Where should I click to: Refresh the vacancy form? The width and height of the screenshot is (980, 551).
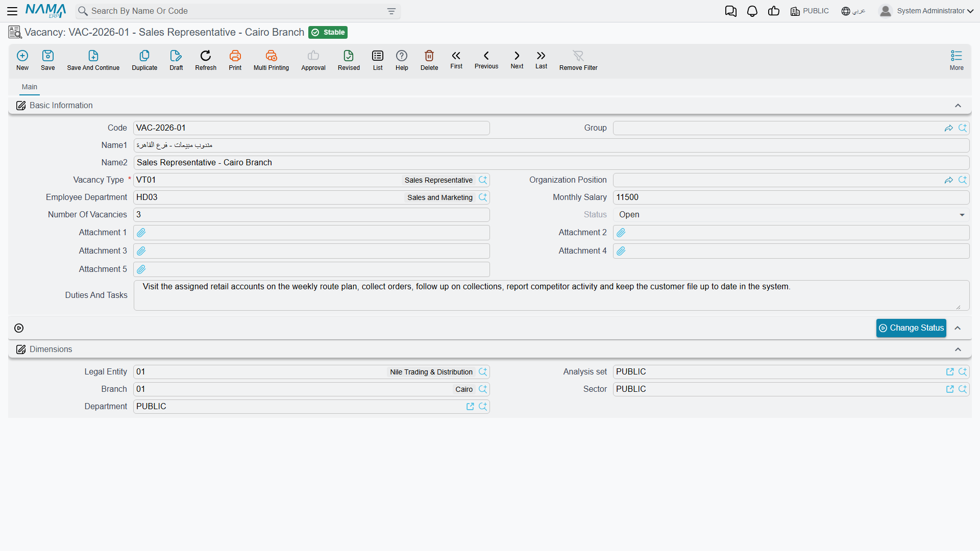tap(206, 60)
